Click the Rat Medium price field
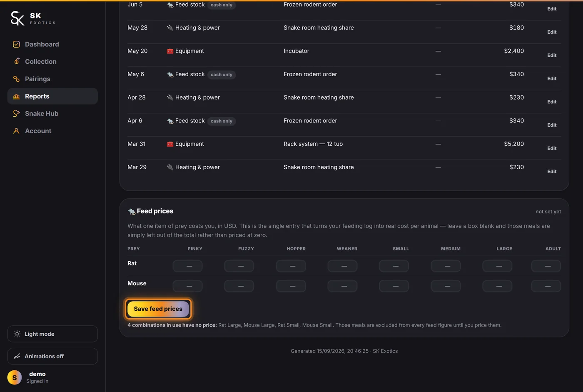583x392 pixels. (446, 266)
